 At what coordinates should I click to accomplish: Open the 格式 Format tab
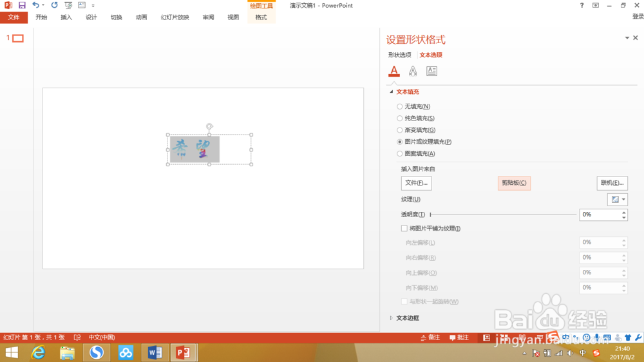pyautogui.click(x=261, y=17)
